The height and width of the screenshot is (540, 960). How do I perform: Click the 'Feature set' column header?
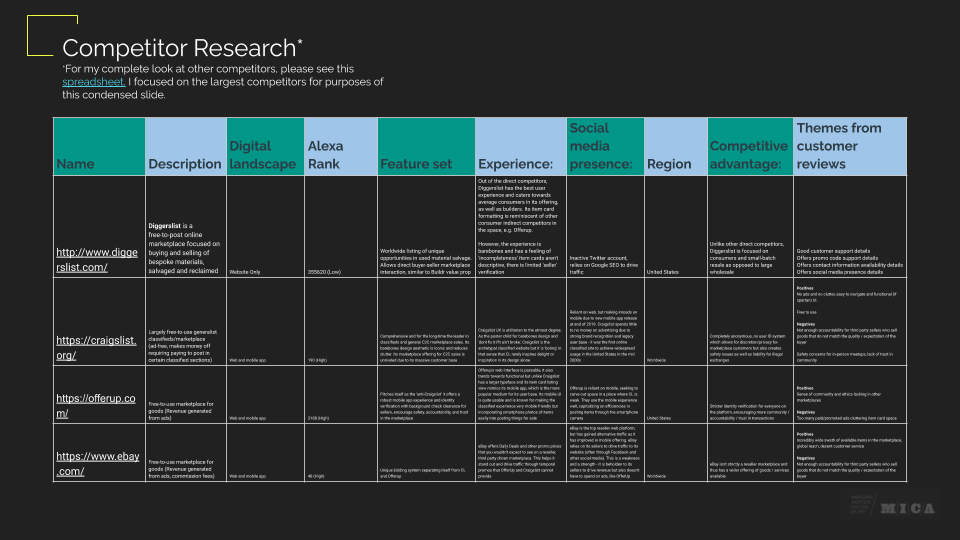click(x=426, y=147)
